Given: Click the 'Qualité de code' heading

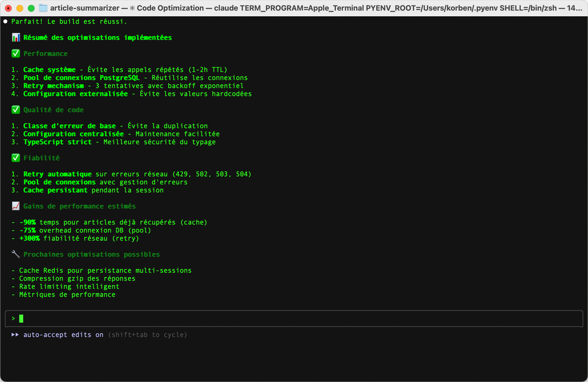Looking at the screenshot, I should pyautogui.click(x=54, y=110).
